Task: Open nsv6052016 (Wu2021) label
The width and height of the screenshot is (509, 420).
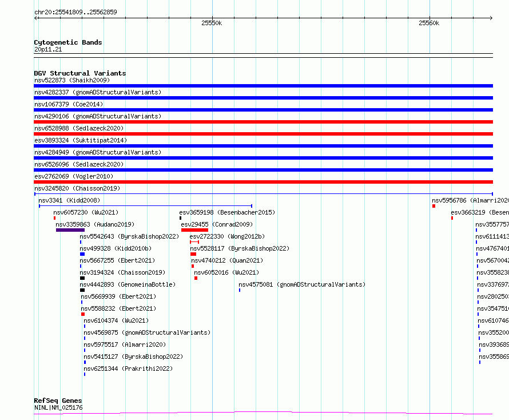Action: click(226, 272)
